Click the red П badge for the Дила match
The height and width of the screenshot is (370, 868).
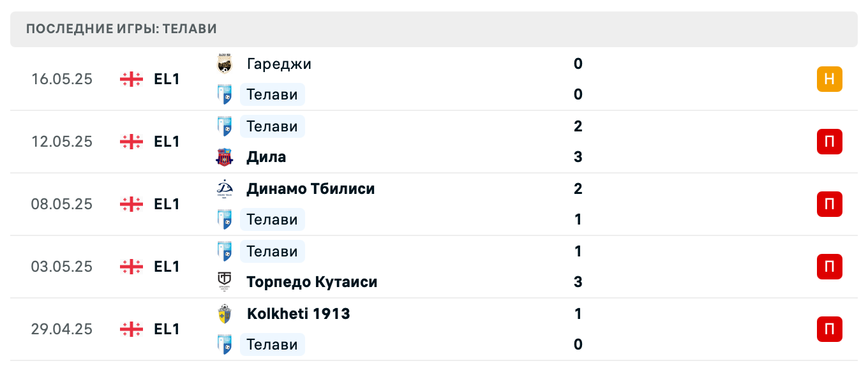[829, 142]
